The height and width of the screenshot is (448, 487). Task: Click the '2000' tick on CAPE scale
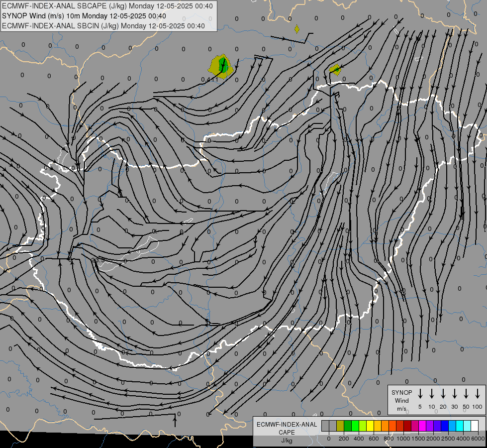(433, 439)
